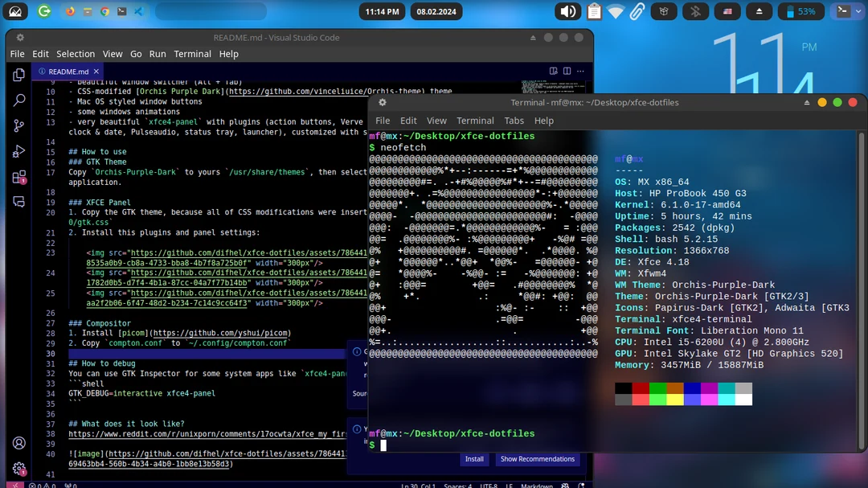Screen dimensions: 868x488
Task: Click the Show Recommendations button
Action: 538,459
